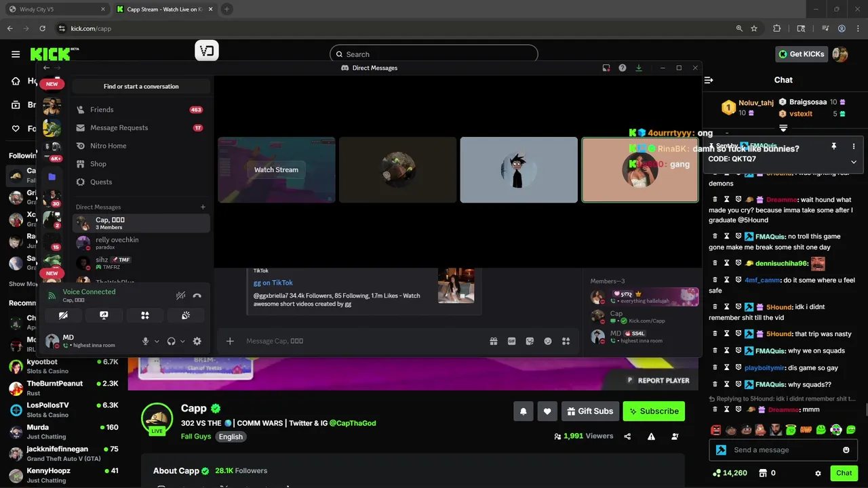Pop out the Discord call window
The width and height of the screenshot is (868, 488).
point(606,68)
